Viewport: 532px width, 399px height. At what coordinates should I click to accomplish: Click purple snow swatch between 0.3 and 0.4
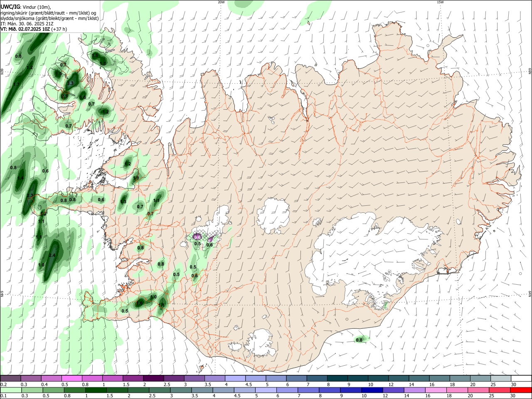pyautogui.click(x=31, y=379)
